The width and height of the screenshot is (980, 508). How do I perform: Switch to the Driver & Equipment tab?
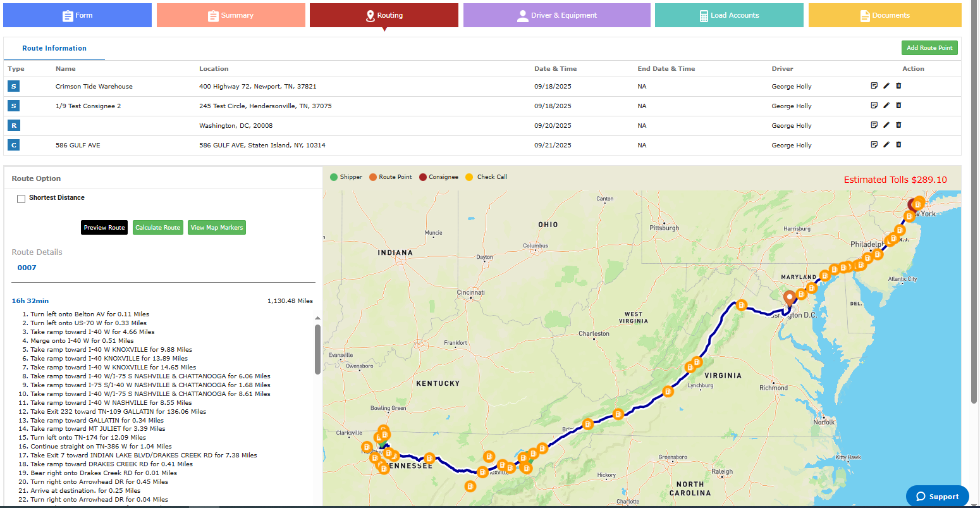pyautogui.click(x=556, y=15)
